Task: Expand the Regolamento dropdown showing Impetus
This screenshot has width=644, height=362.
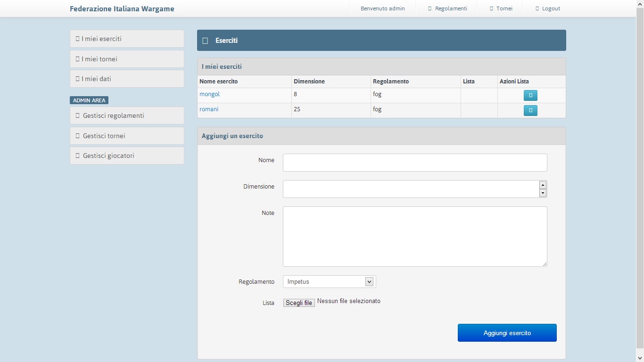Action: (329, 282)
